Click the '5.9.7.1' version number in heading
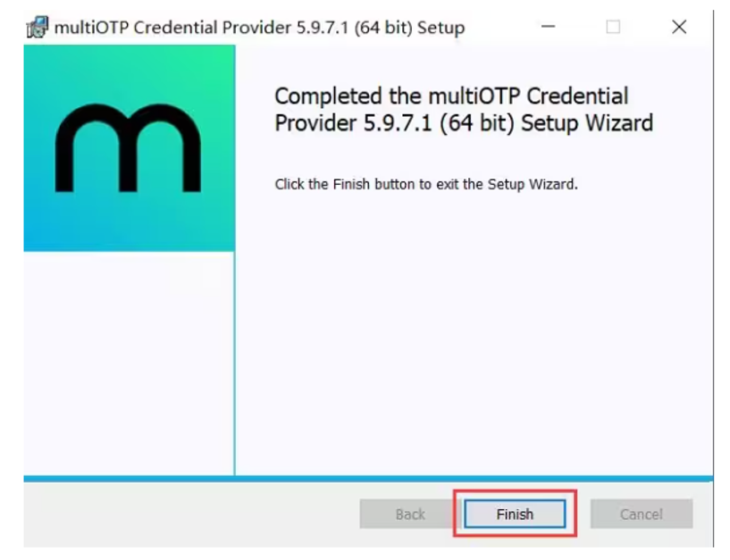Screen dimensions: 730x560 pos(397,123)
